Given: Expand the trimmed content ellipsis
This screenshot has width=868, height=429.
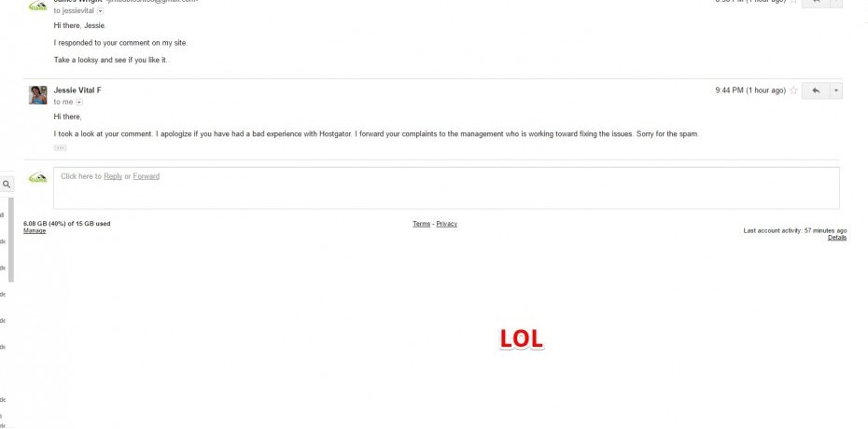Looking at the screenshot, I should [x=61, y=147].
